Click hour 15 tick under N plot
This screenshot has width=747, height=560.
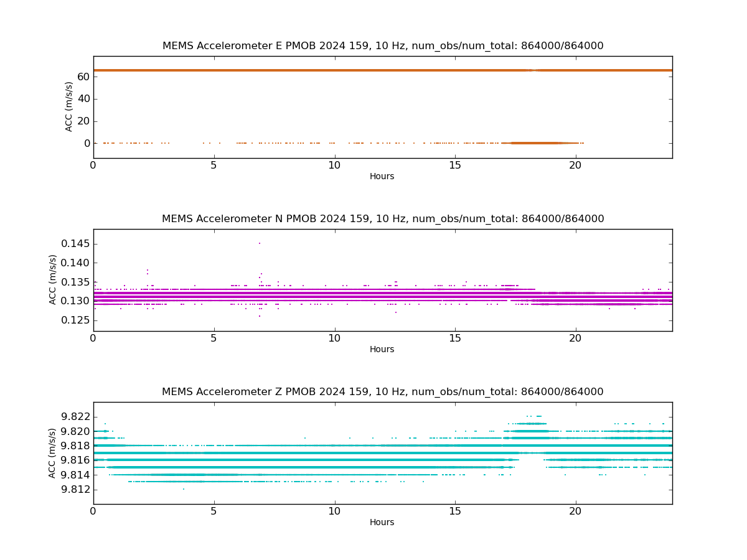pyautogui.click(x=455, y=338)
